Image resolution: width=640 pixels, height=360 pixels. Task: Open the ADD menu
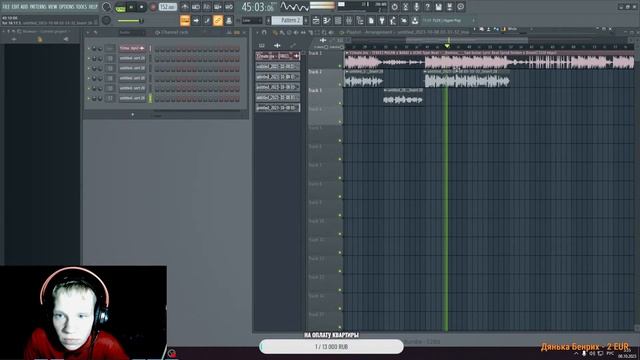click(x=24, y=7)
